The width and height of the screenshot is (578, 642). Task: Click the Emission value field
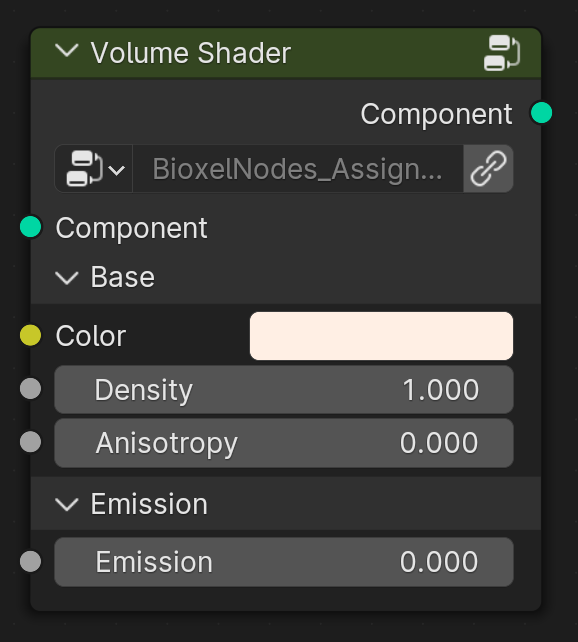pos(284,562)
